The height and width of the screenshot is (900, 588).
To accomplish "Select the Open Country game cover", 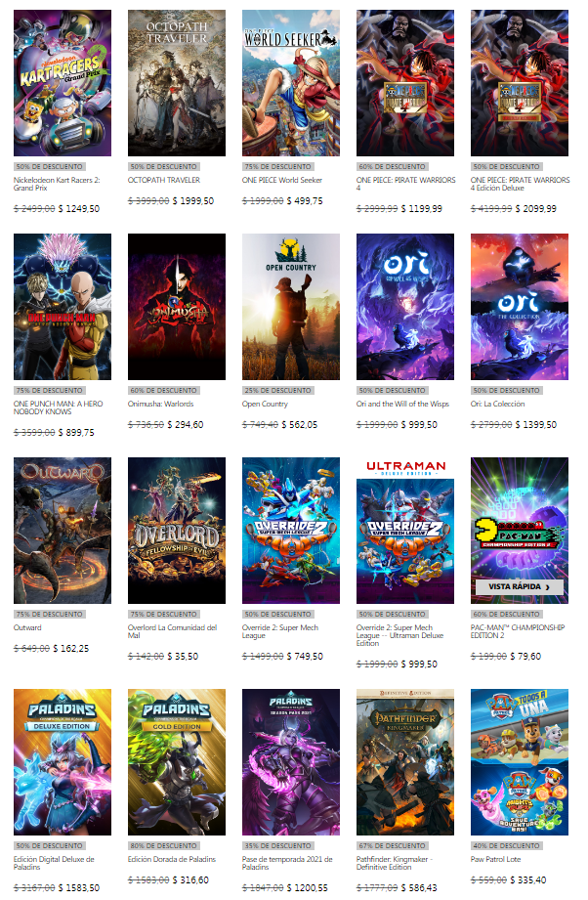I will click(291, 307).
